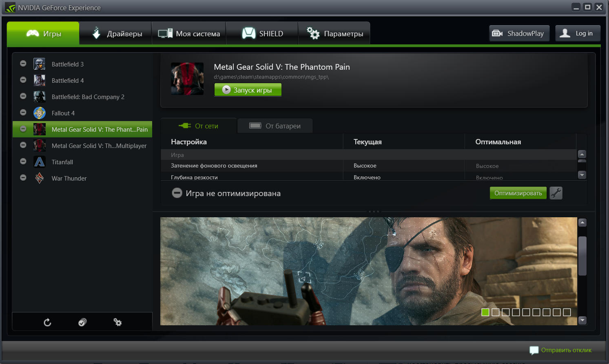Select first screenshot indicator square

[x=485, y=312]
